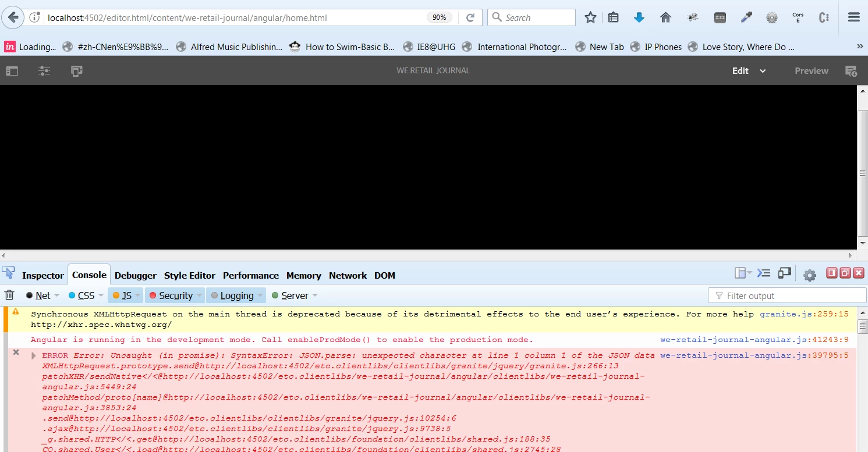The width and height of the screenshot is (868, 452).
Task: Open Love Story, Where Do bookmark
Action: pos(741,47)
